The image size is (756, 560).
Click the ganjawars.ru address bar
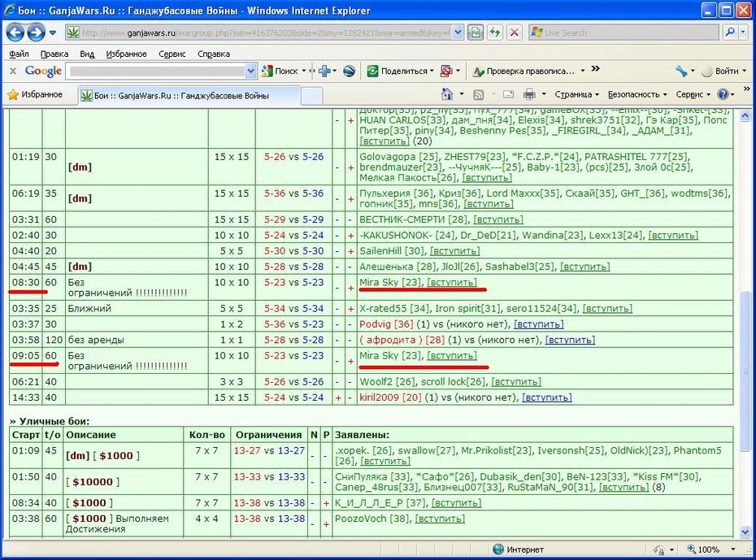click(259, 33)
